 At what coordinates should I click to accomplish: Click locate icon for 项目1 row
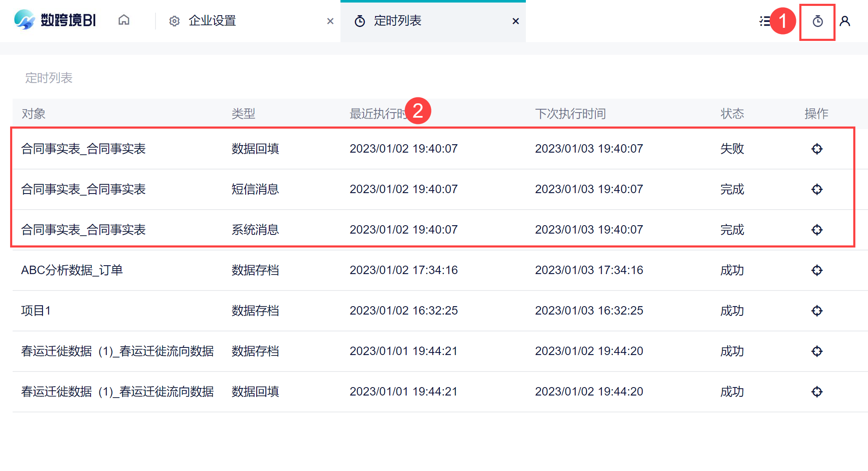click(x=817, y=311)
